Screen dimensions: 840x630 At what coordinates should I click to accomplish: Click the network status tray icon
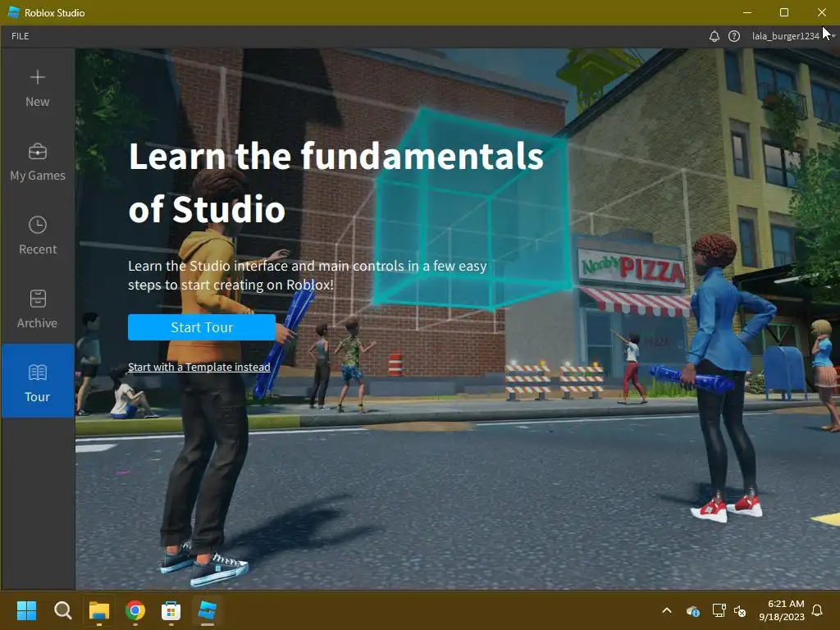(719, 610)
